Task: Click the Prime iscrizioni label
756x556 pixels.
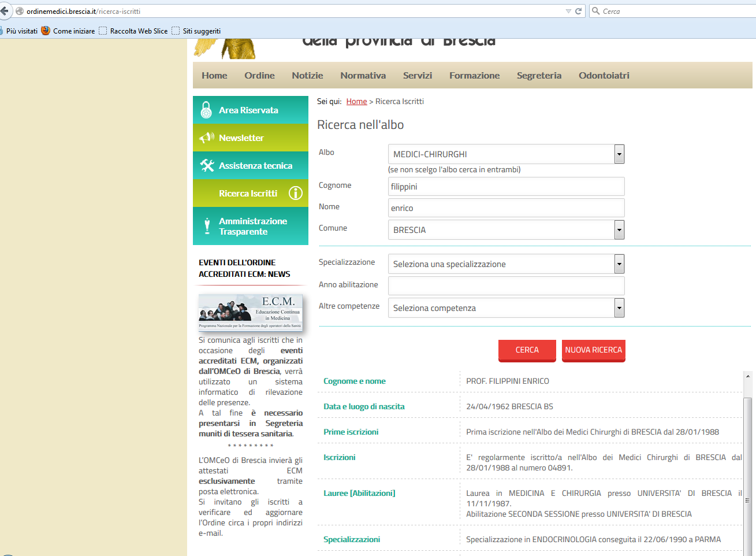Action: [x=351, y=432]
